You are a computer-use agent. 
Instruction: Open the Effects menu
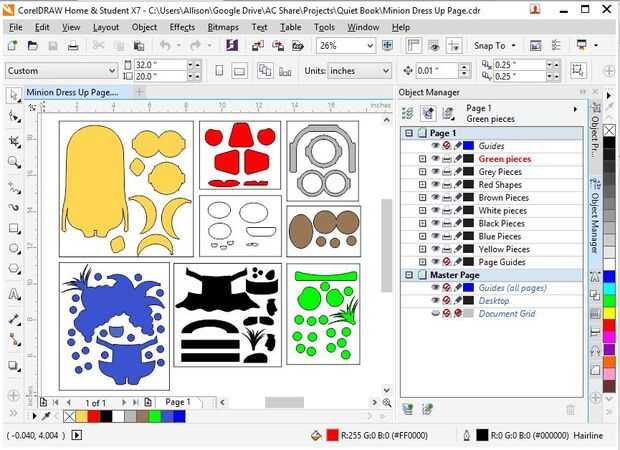point(182,27)
